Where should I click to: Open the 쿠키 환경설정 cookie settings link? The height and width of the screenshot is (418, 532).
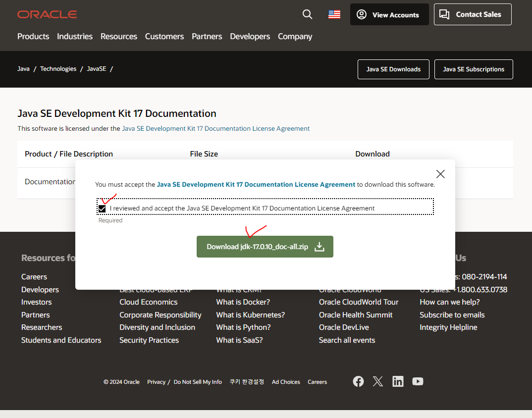coord(247,382)
